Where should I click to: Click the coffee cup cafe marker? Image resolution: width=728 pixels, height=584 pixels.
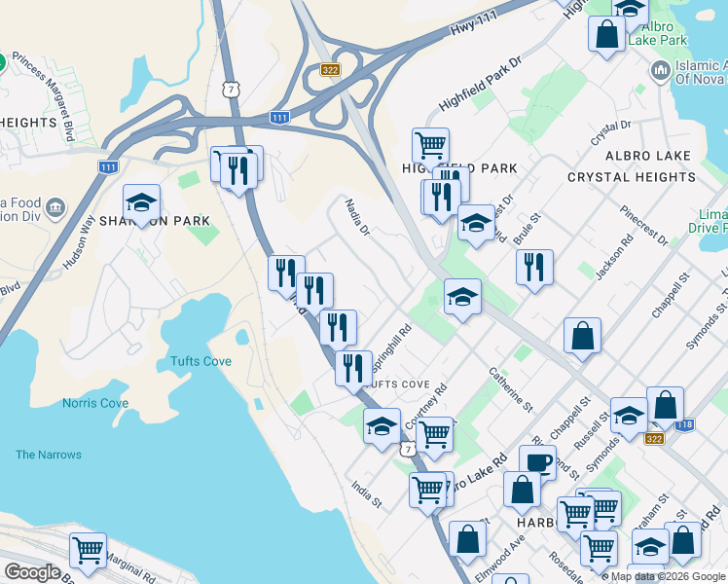tap(537, 462)
